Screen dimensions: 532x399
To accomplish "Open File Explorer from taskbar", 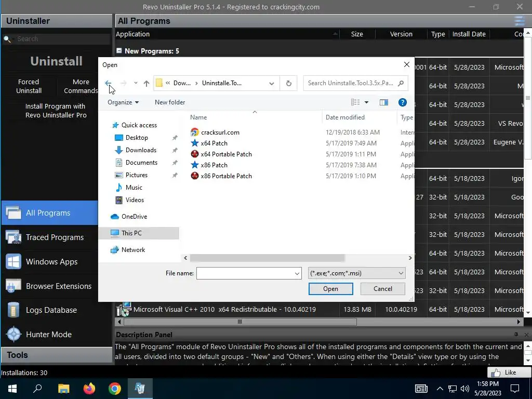I will [x=63, y=389].
